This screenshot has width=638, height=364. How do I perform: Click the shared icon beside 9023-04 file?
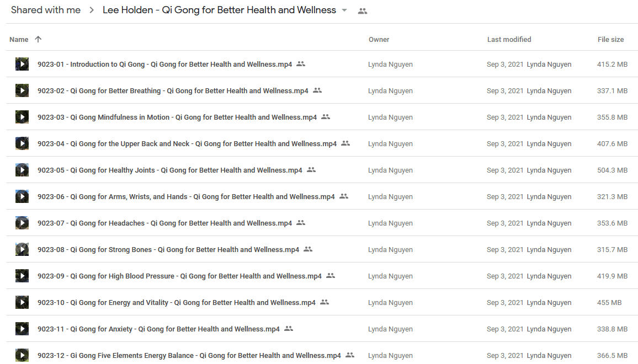pos(345,143)
